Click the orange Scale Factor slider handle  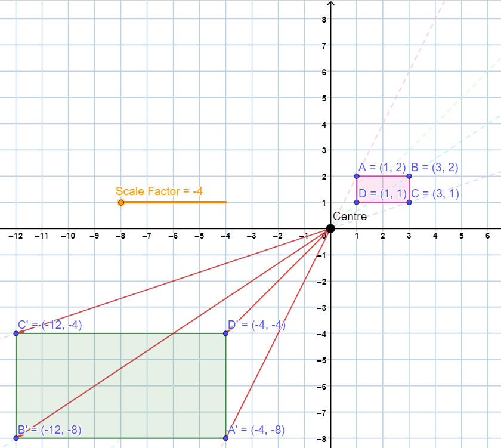[x=121, y=202]
